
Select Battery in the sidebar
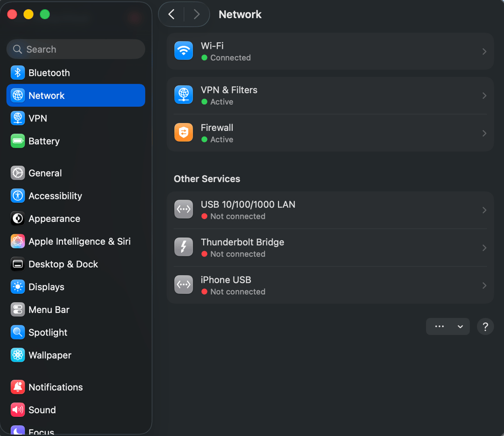pyautogui.click(x=76, y=141)
